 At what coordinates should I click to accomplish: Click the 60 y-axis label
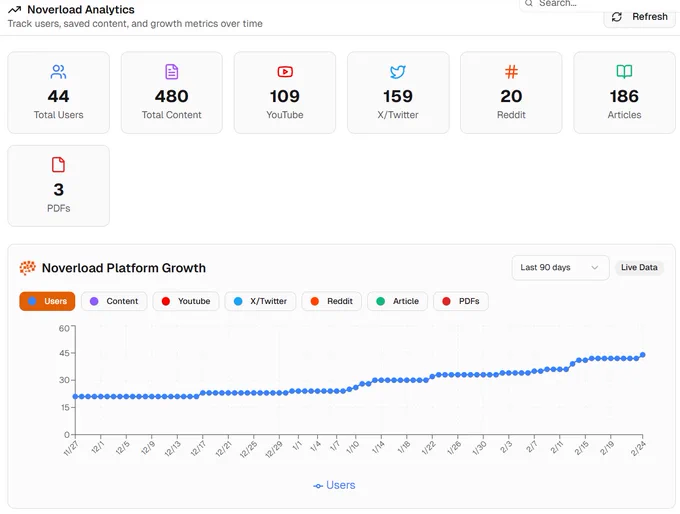[x=64, y=328]
